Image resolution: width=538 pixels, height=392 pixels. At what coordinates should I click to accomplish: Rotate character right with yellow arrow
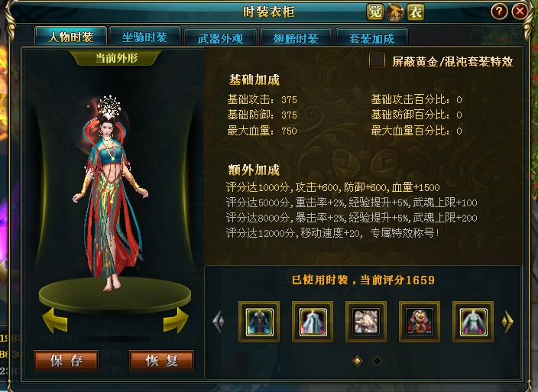click(176, 320)
